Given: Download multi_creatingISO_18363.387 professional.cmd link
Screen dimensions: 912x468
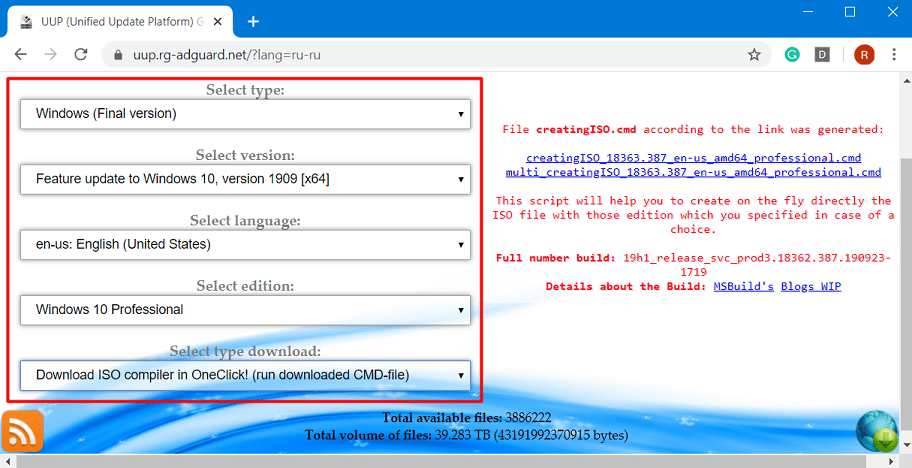Looking at the screenshot, I should point(693,173).
